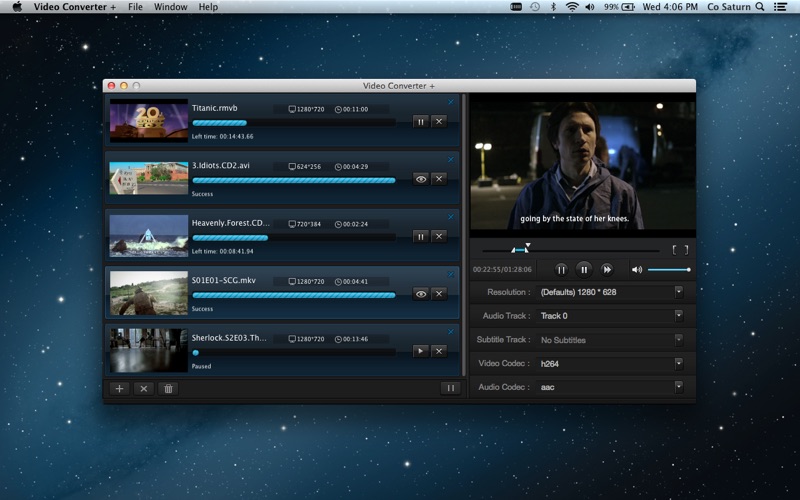The height and width of the screenshot is (500, 800).
Task: Open the Subtitle Track dropdown
Action: (609, 340)
